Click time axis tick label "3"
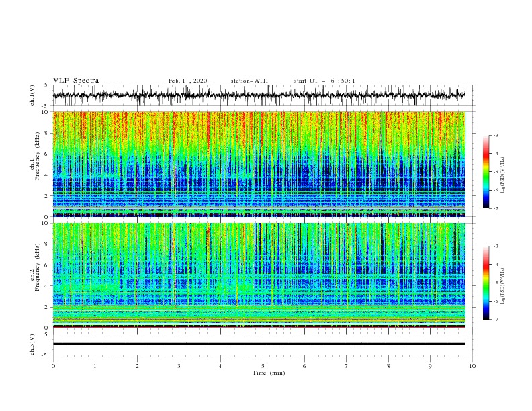Viewport: 532px width, 411px height. pos(179,366)
